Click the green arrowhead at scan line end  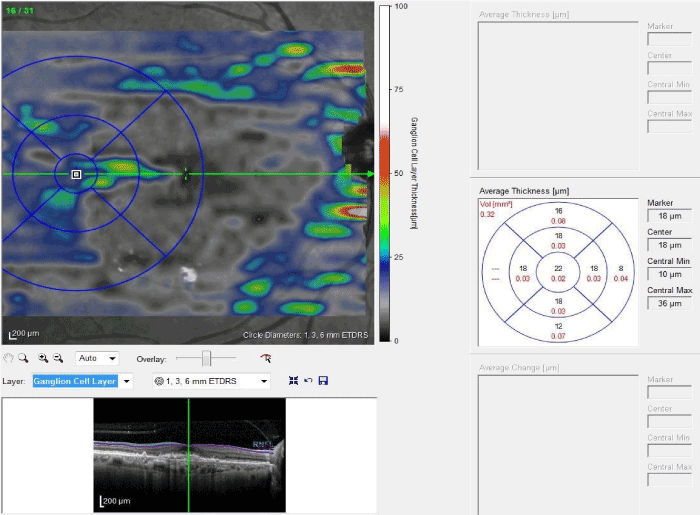(x=369, y=174)
